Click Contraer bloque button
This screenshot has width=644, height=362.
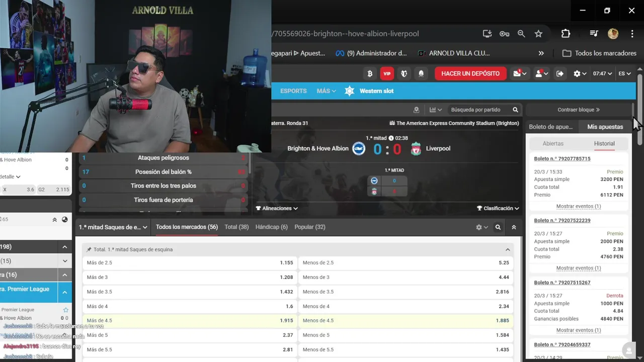579,110
